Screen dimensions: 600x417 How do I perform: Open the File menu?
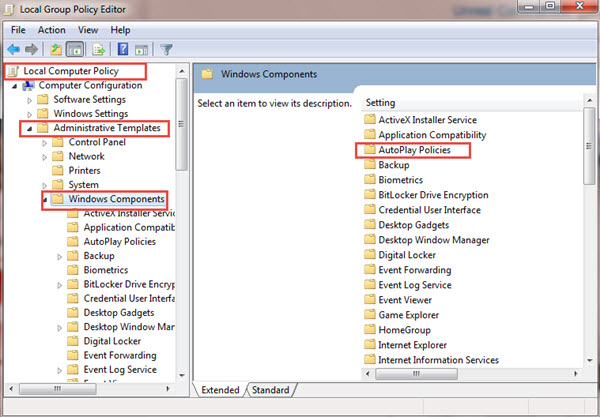pyautogui.click(x=18, y=30)
